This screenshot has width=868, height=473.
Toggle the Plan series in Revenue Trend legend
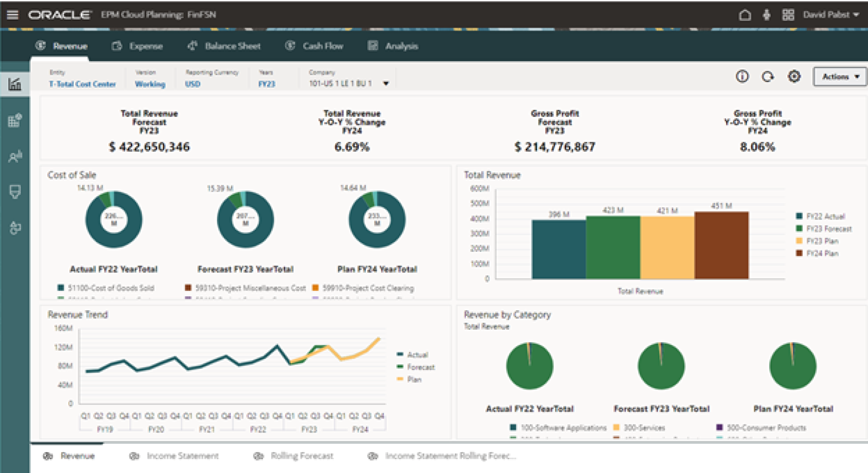pyautogui.click(x=409, y=379)
